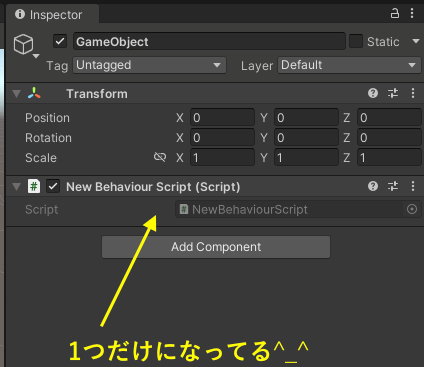The width and height of the screenshot is (424, 367).
Task: Click Scale Z field
Action: (x=389, y=158)
